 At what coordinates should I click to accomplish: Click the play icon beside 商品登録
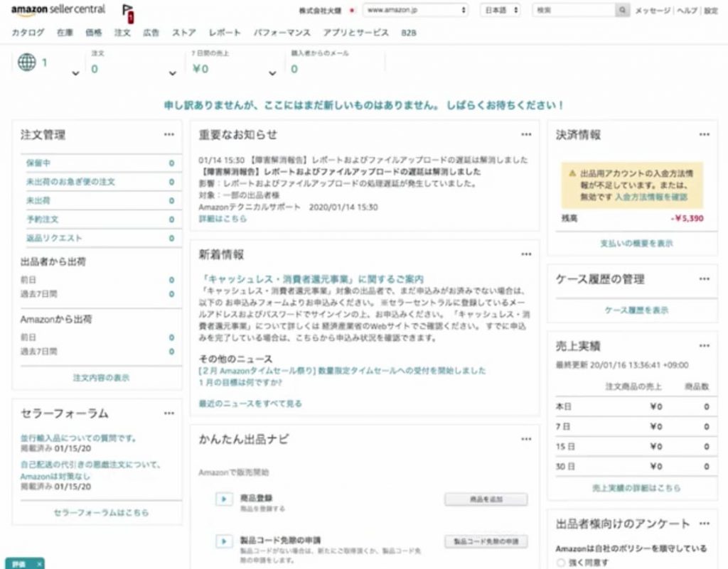224,499
